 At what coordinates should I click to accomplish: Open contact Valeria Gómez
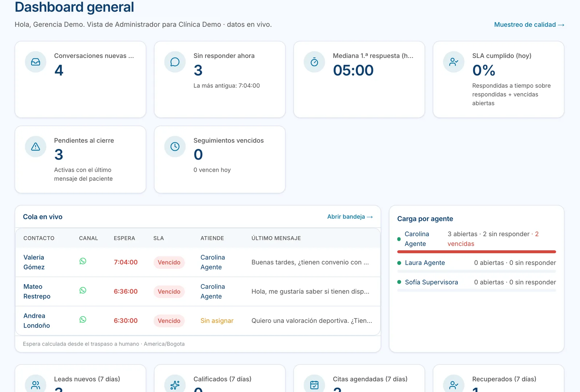(34, 262)
